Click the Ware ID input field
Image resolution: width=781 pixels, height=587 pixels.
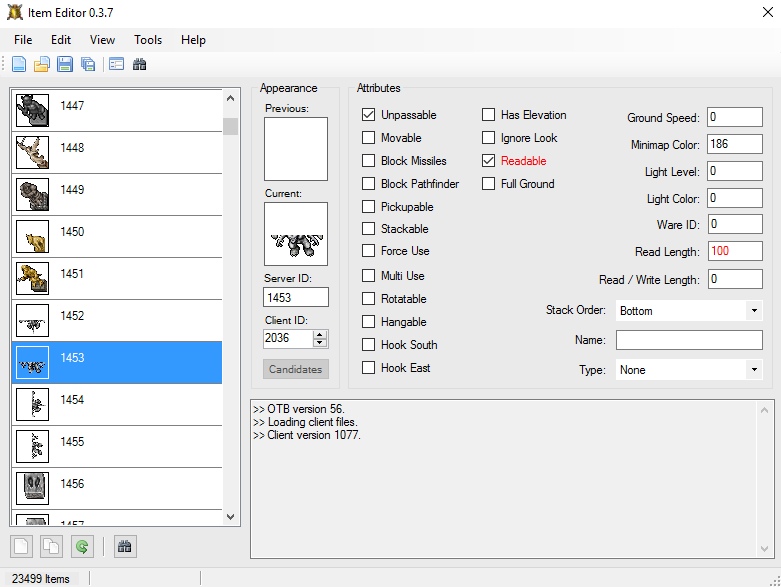pos(735,224)
